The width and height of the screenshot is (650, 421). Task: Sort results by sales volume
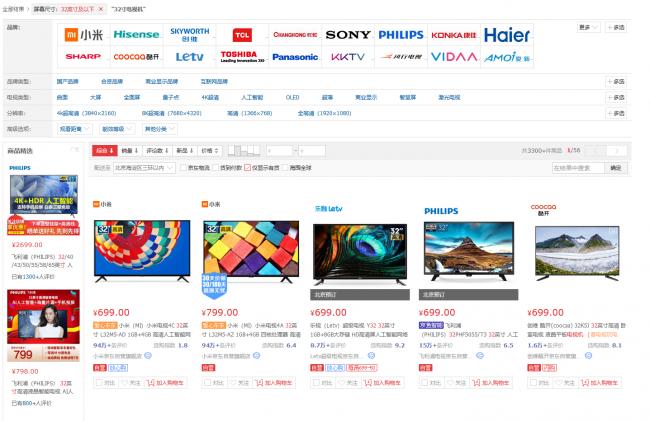tap(130, 151)
